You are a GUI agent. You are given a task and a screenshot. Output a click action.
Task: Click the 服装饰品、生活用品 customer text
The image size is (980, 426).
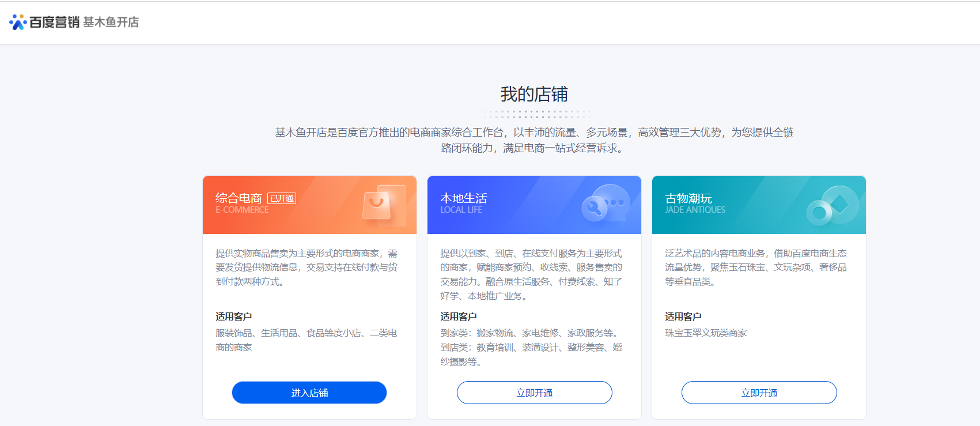(x=307, y=340)
